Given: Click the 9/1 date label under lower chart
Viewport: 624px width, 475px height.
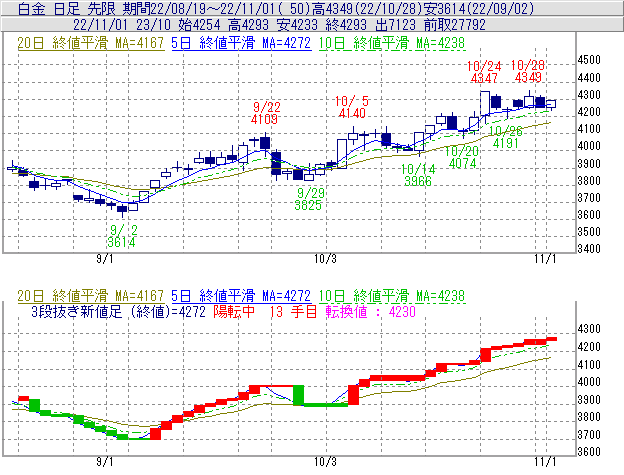Looking at the screenshot, I should (105, 461).
